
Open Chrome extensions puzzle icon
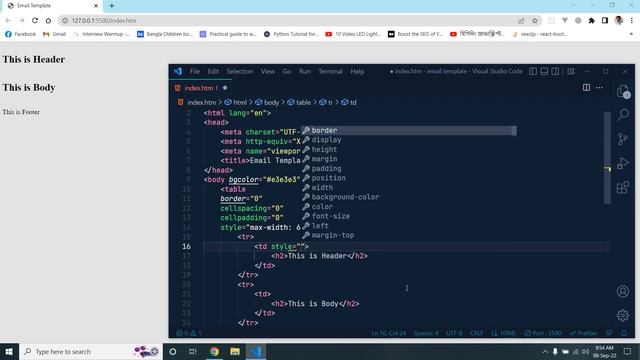pos(591,20)
